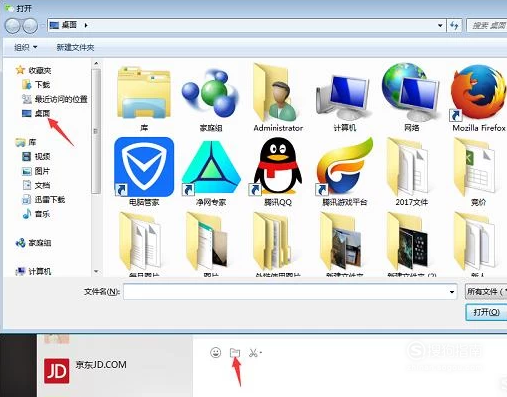The width and height of the screenshot is (507, 397).
Task: Select the Mozilla Firefox shortcut
Action: (x=478, y=93)
